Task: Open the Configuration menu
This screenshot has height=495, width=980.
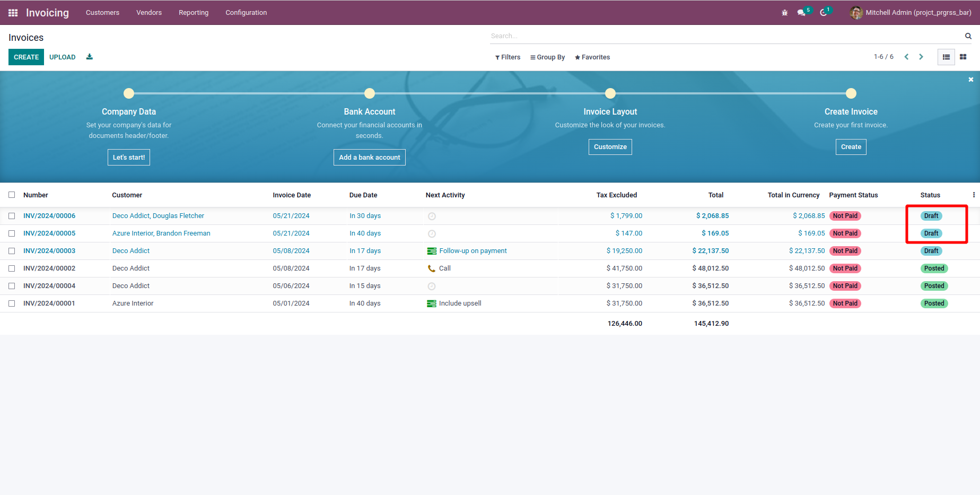Action: pos(246,13)
